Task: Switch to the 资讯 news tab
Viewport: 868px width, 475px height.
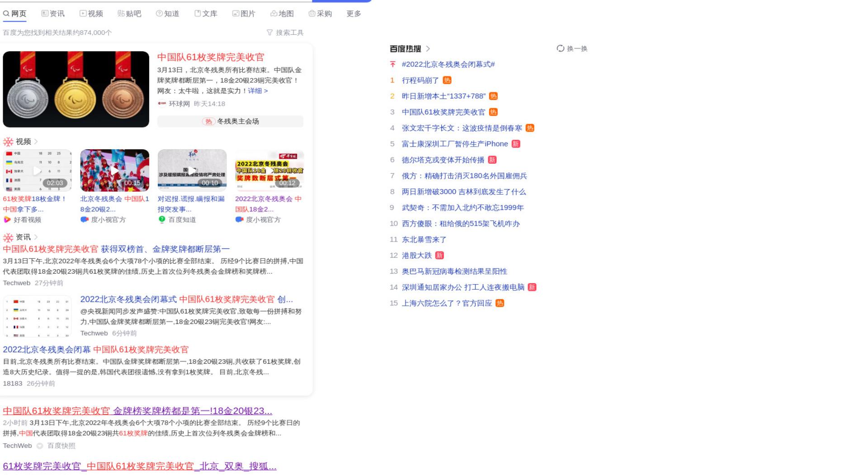Action: [x=53, y=14]
